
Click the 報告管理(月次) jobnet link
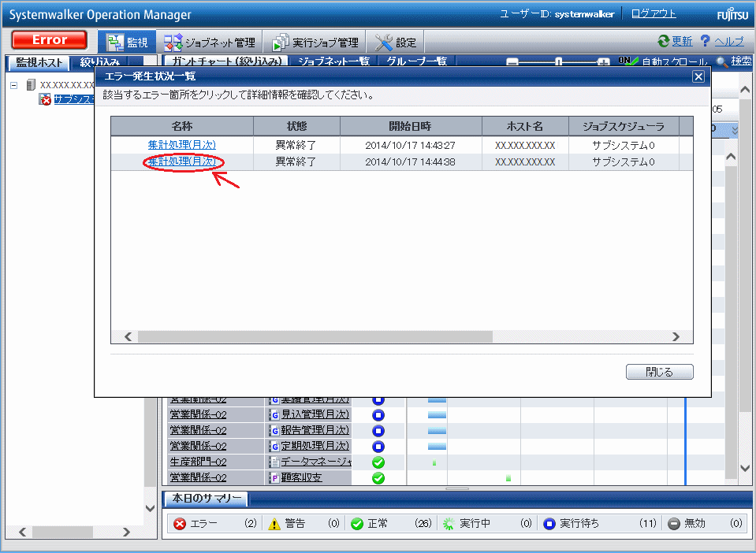315,431
